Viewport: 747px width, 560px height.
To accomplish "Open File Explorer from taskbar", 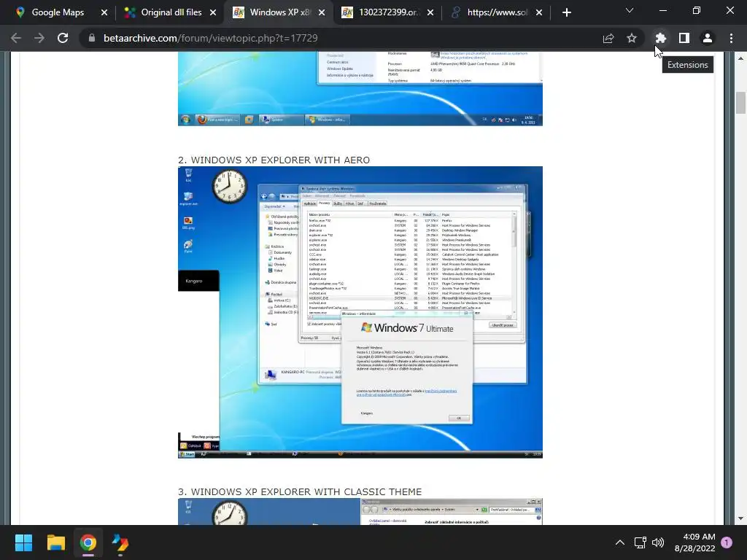I will pyautogui.click(x=55, y=542).
